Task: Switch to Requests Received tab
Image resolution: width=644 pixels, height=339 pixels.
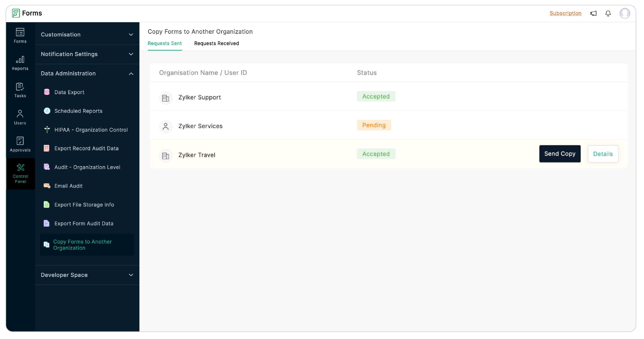Action: (x=216, y=44)
